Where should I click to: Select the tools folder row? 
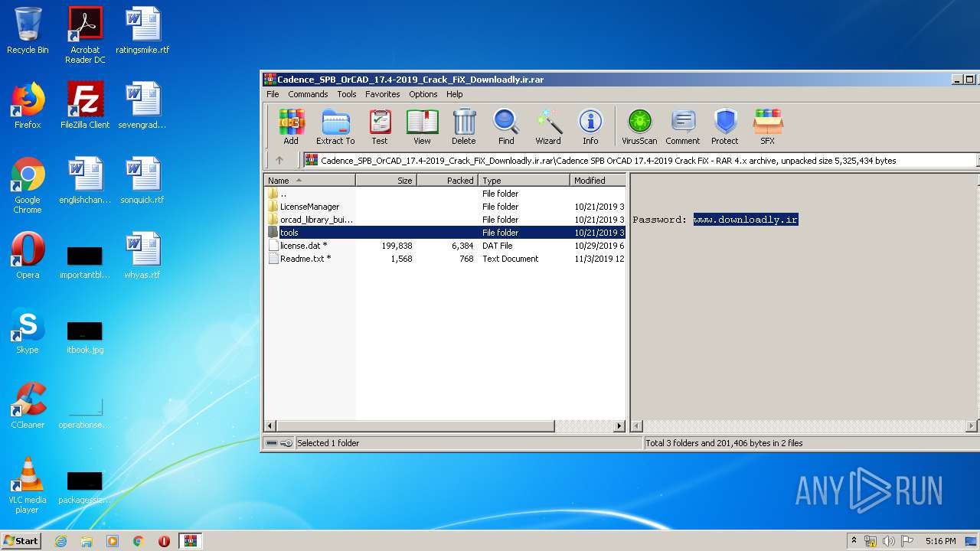(445, 233)
